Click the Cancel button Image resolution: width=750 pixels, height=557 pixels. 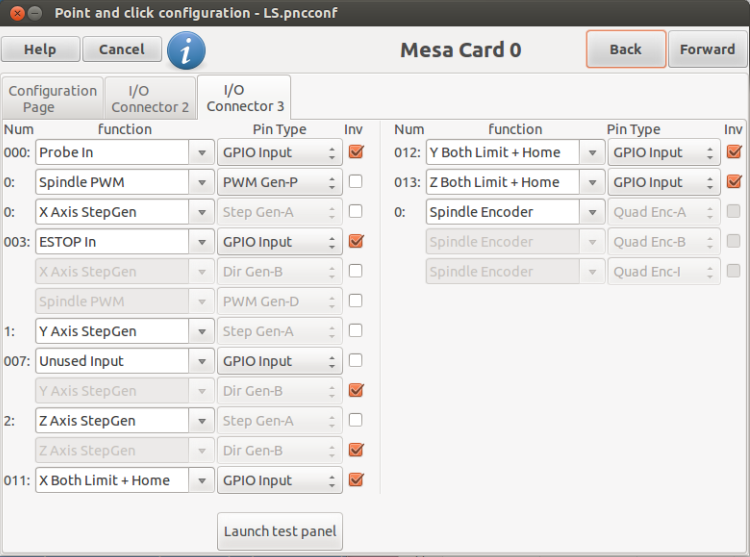121,49
